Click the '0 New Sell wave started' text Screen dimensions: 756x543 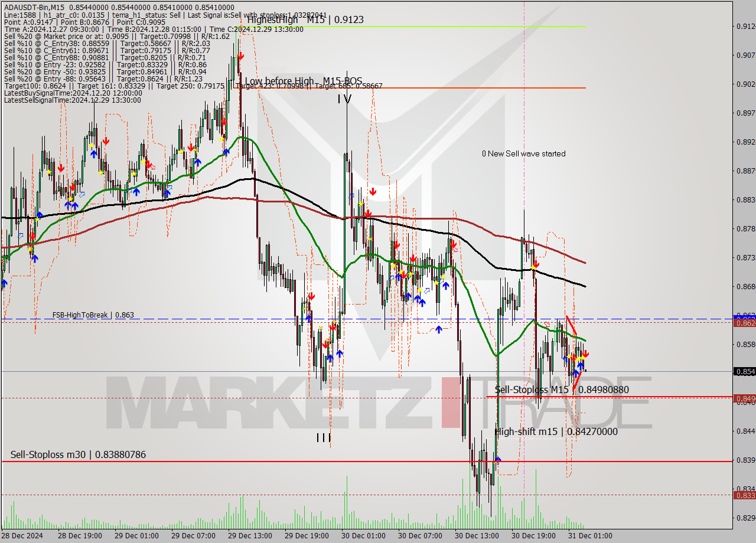(523, 153)
